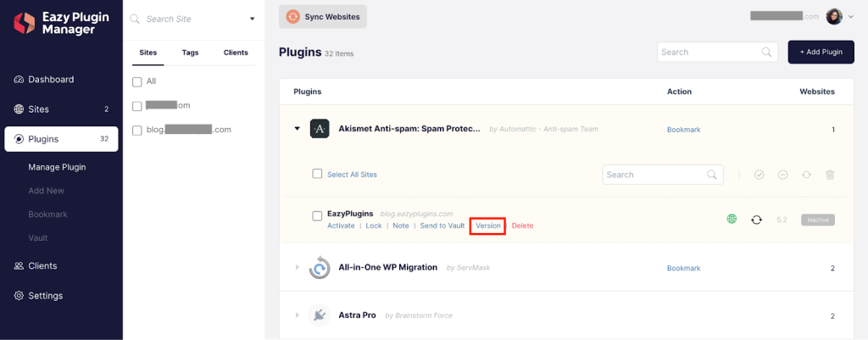The height and width of the screenshot is (340, 868).
Task: Click the Dashboard gauge icon
Action: (x=19, y=79)
